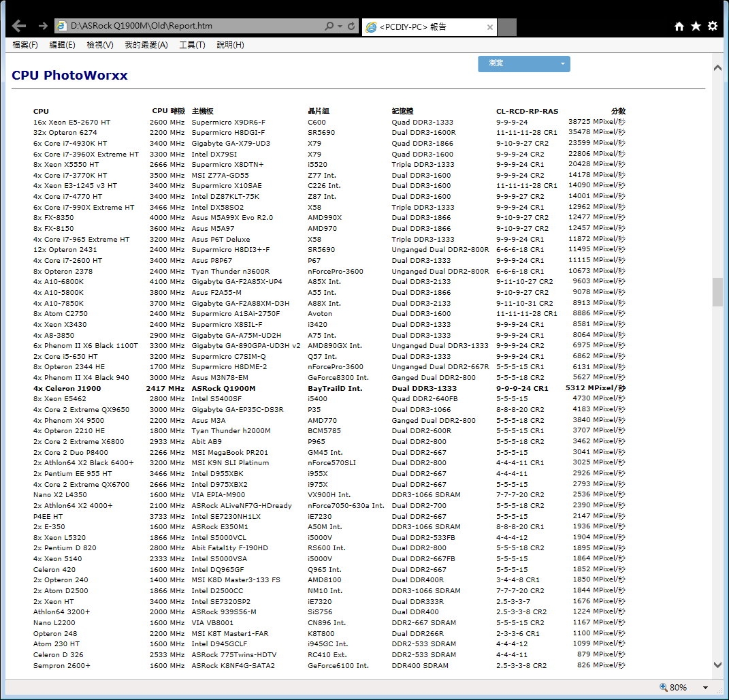
Task: Click the Atom 230 HT entry
Action: (x=56, y=643)
